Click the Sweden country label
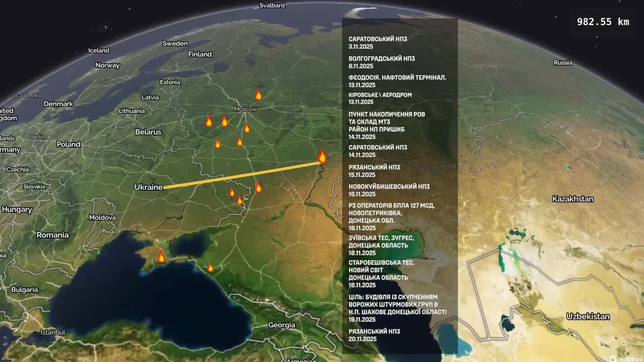Viewport: 644px width, 362px height. tap(175, 43)
